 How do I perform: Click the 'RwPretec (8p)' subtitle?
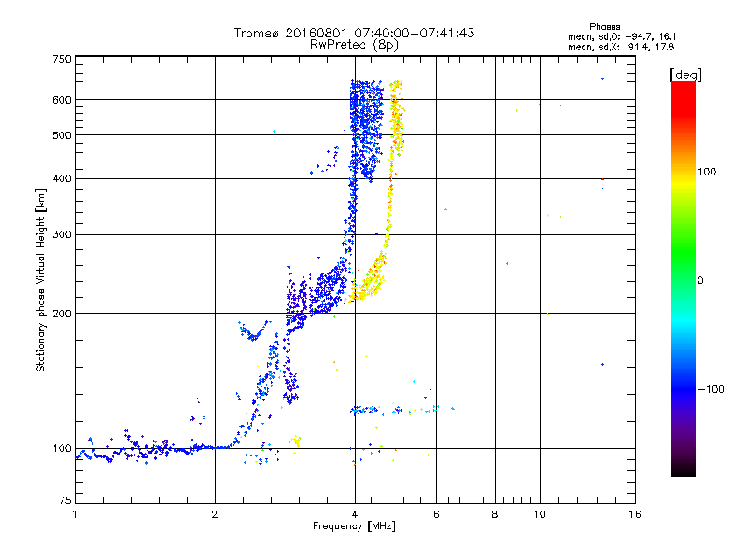point(354,45)
